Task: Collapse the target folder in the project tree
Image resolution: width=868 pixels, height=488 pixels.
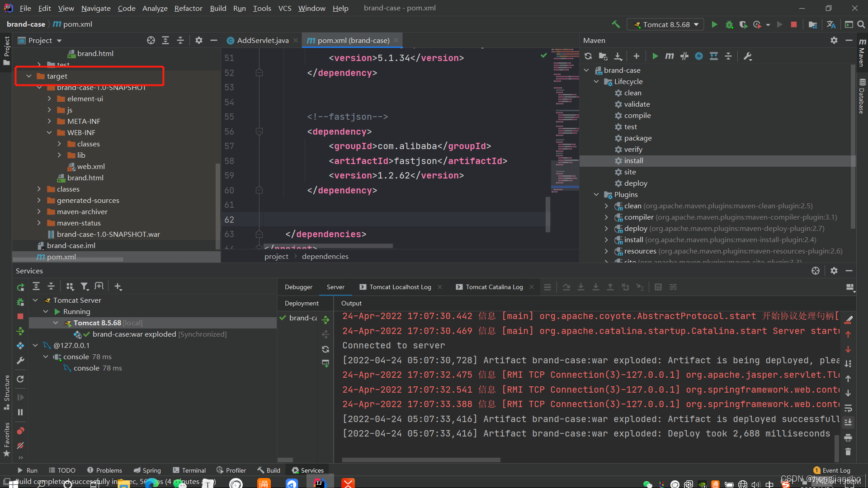Action: (x=29, y=76)
